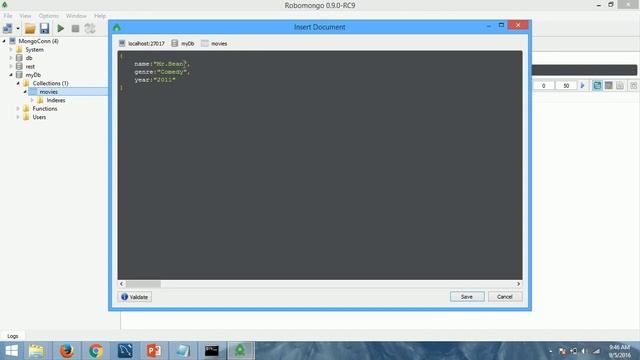The height and width of the screenshot is (360, 640).
Task: Expand the rest database node
Action: tap(11, 66)
